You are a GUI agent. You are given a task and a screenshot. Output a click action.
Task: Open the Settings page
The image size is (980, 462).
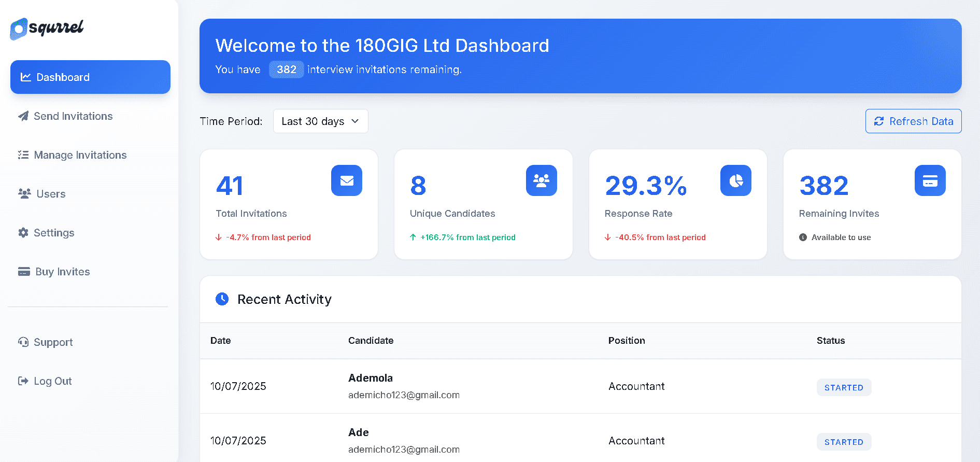point(54,233)
